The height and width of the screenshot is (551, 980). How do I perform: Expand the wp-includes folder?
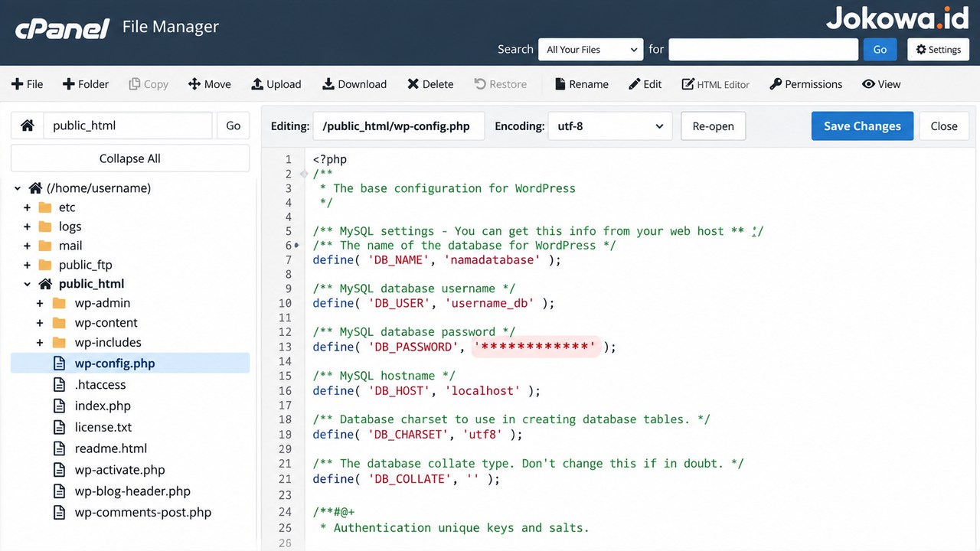click(x=40, y=342)
